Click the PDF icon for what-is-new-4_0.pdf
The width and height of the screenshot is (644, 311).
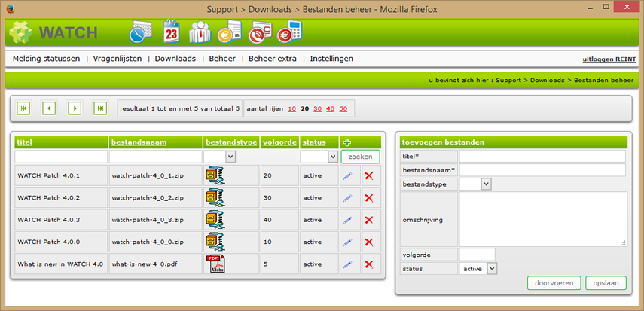point(215,264)
